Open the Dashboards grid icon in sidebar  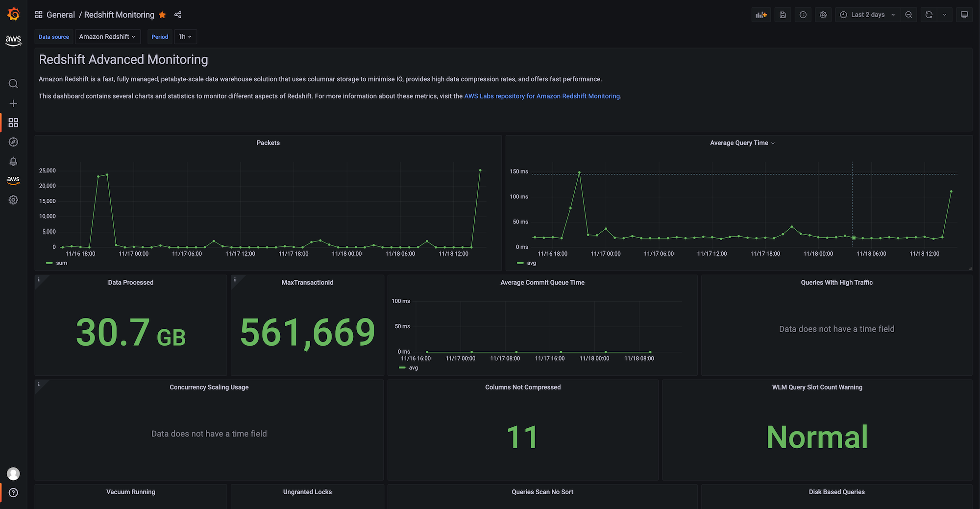(13, 122)
